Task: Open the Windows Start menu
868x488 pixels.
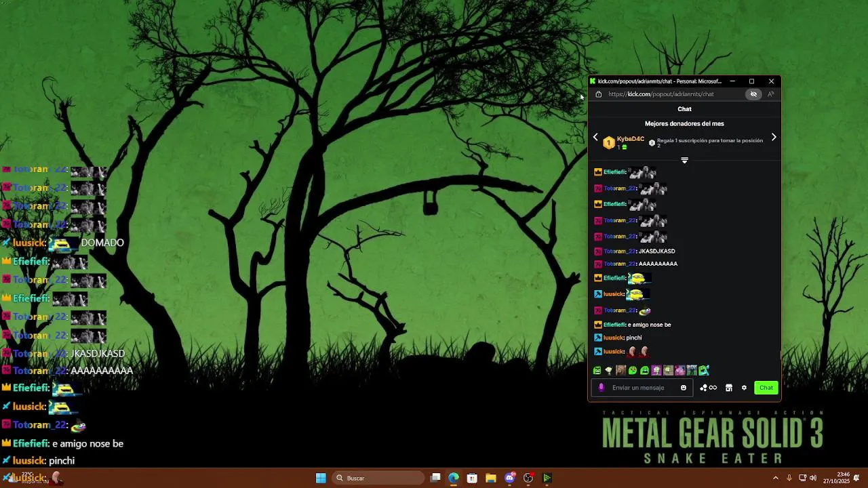Action: click(x=321, y=478)
